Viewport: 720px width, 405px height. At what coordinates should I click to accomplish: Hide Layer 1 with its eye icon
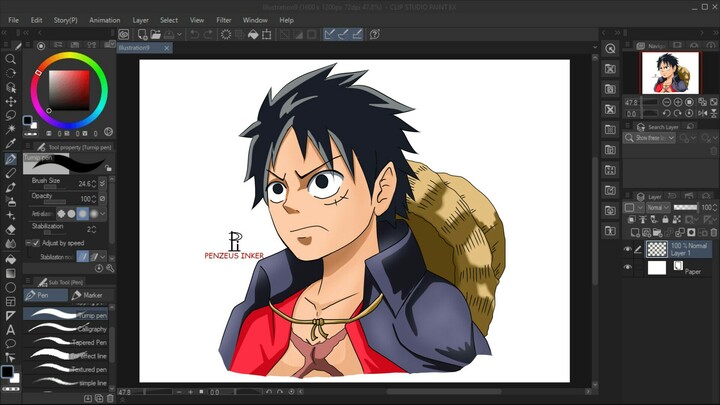click(627, 249)
